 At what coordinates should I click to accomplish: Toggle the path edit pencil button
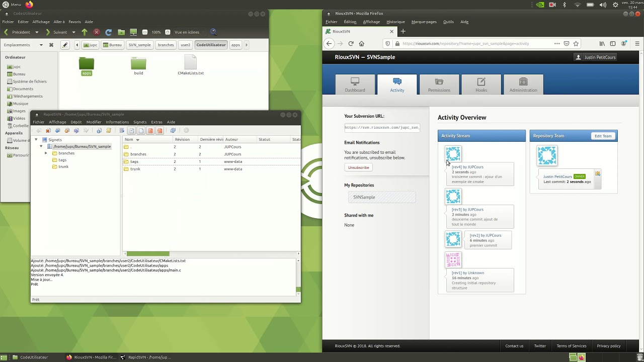point(65,45)
